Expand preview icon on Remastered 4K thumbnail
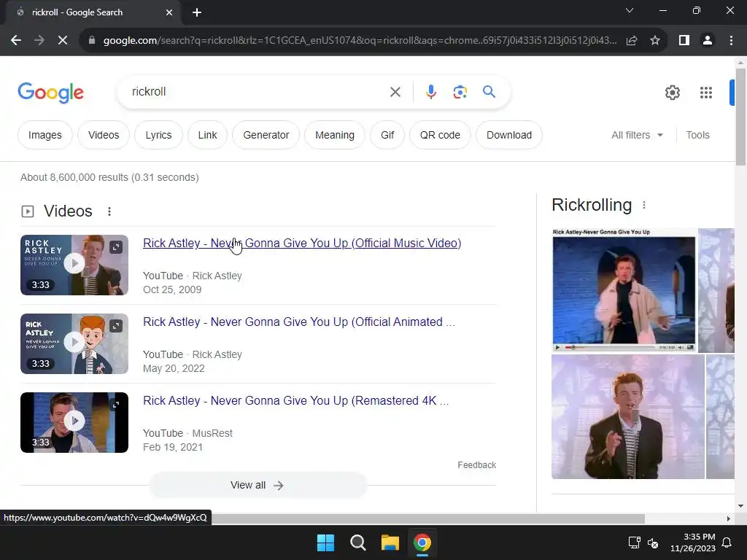 point(116,404)
